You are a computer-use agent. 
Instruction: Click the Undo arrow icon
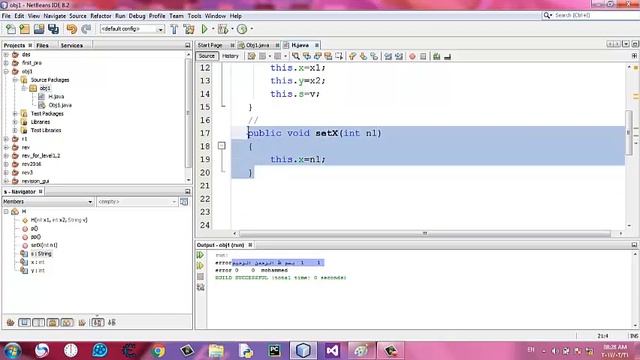[71, 29]
